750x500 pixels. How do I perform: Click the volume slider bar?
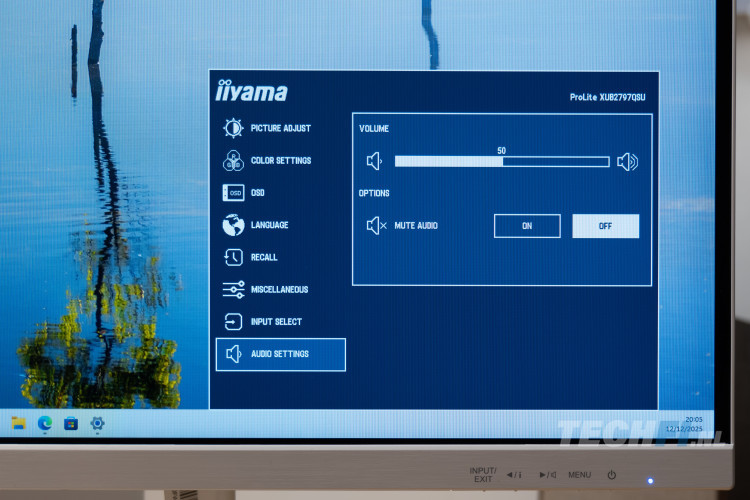tap(501, 161)
